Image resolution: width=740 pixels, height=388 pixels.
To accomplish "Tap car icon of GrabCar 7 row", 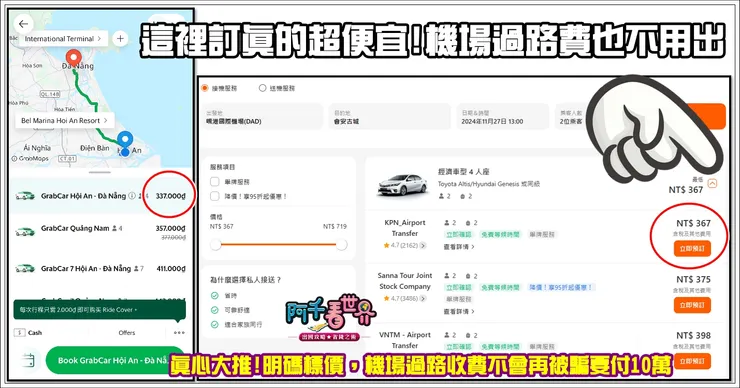I will 25,269.
